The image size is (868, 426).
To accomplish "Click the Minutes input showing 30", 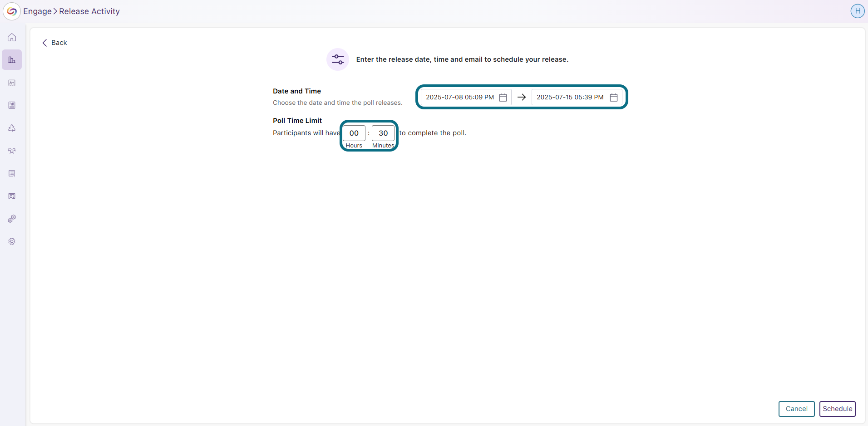I will 383,133.
